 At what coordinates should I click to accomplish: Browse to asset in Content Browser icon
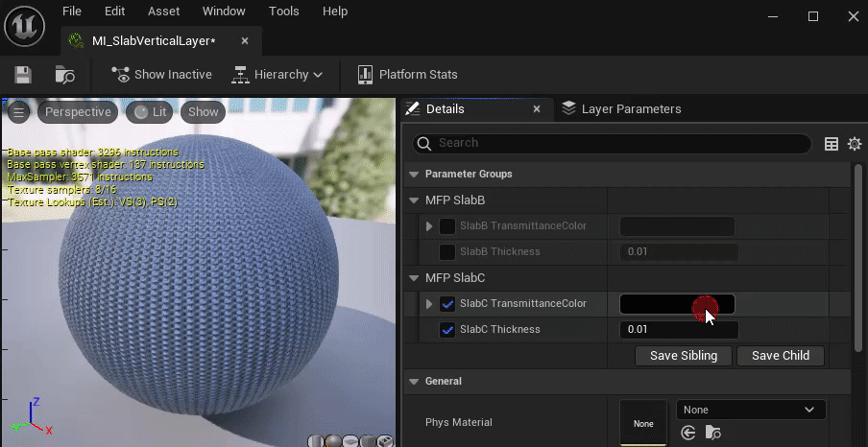click(64, 75)
